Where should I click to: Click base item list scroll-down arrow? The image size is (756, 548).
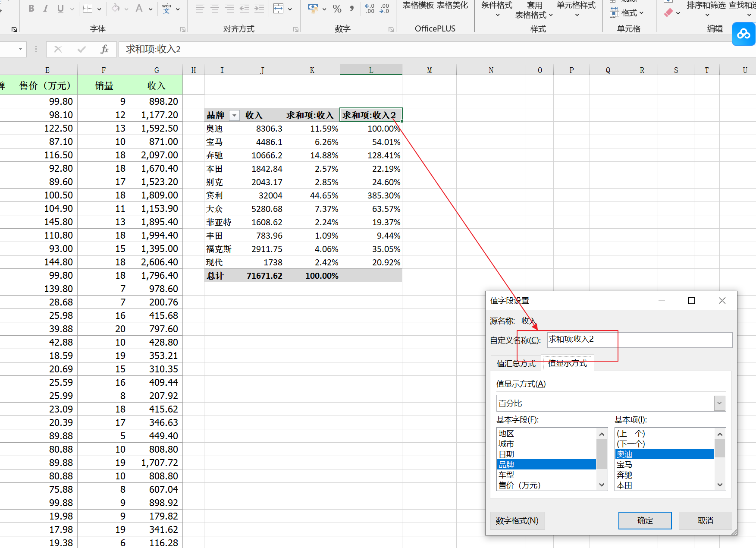pyautogui.click(x=720, y=485)
